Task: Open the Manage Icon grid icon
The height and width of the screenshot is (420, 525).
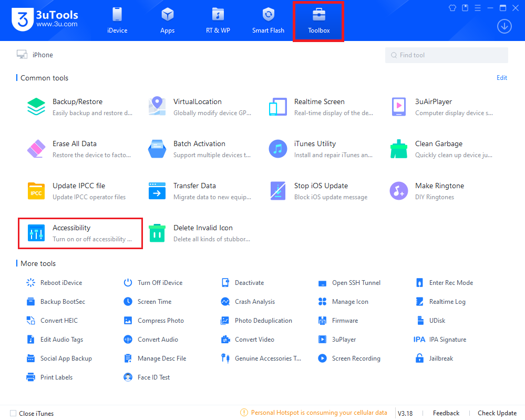Action: point(323,301)
